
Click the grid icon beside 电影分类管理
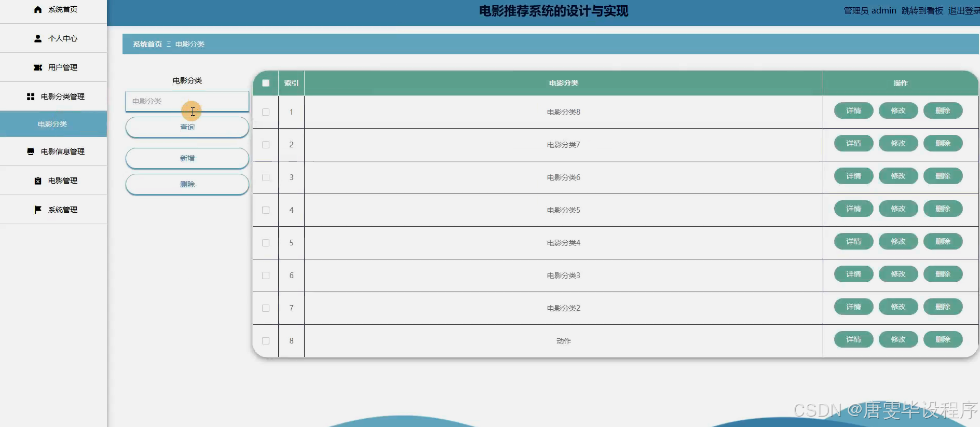click(x=31, y=97)
